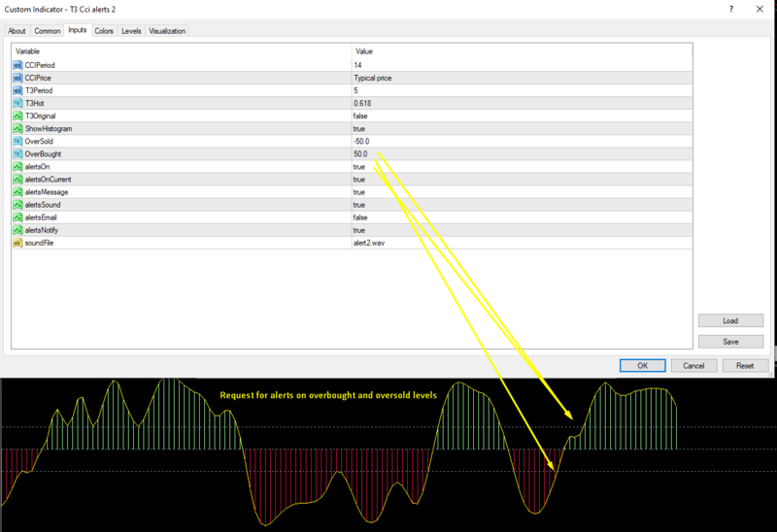Click the T3Original boolean icon
Screen dimensions: 777x532
pos(17,116)
